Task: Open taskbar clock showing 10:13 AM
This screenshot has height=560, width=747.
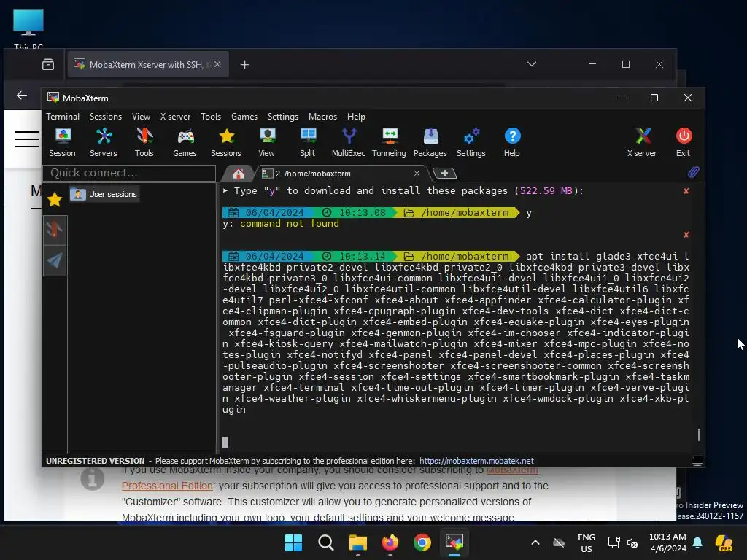Action: [x=668, y=542]
